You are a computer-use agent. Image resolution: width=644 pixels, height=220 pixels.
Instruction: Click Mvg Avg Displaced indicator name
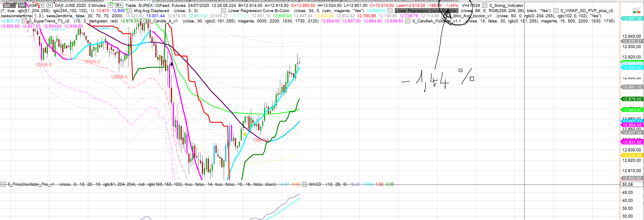152,11
